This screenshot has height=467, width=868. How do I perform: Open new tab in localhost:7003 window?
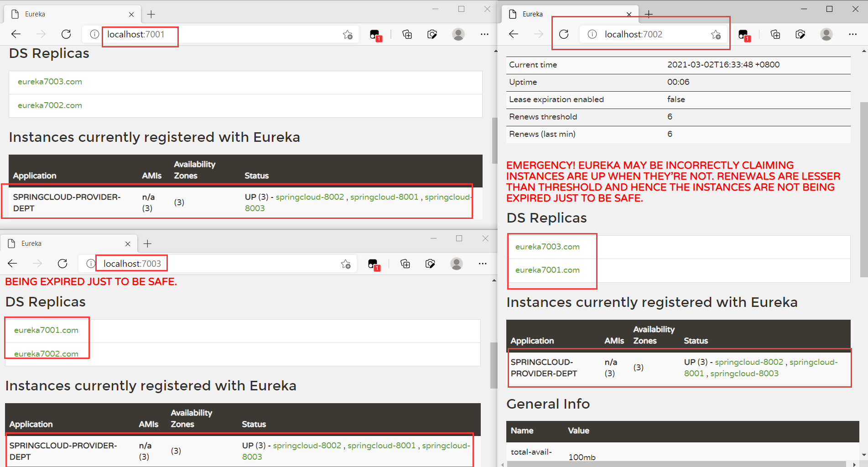[147, 244]
